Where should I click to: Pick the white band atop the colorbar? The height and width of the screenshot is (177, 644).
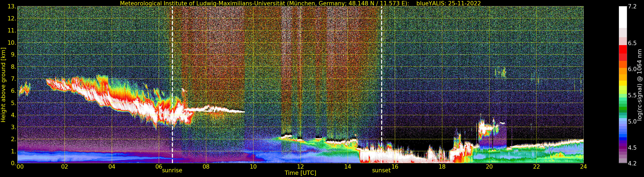pyautogui.click(x=623, y=17)
